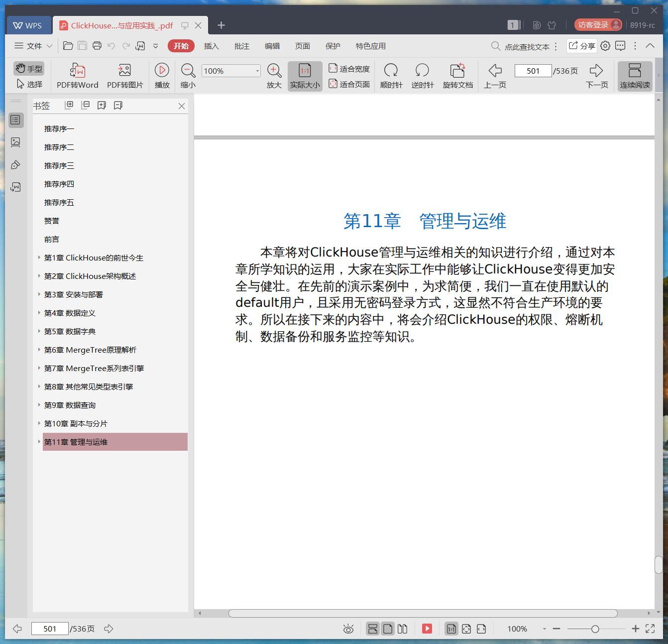Select the Hand tool
668x644 pixels.
[29, 69]
